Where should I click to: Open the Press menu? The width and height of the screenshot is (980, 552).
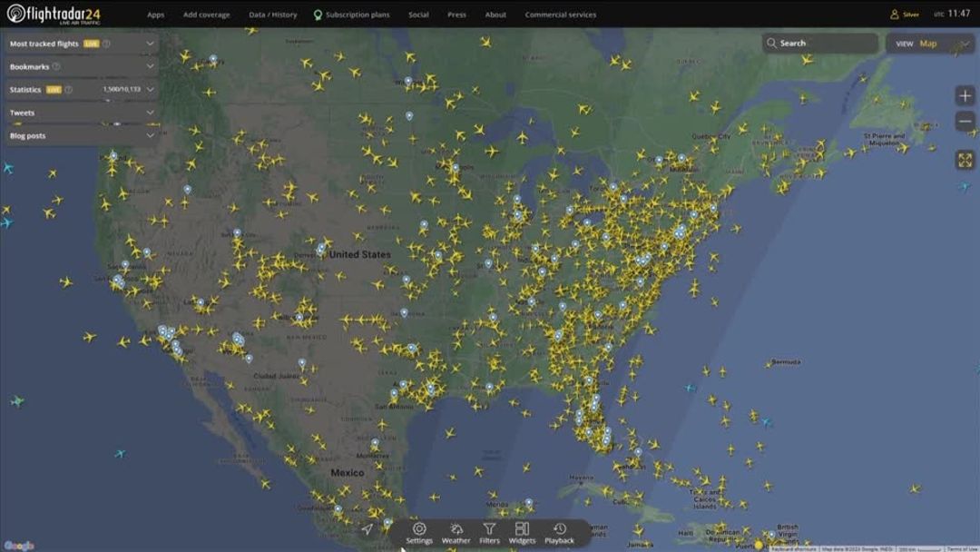456,15
